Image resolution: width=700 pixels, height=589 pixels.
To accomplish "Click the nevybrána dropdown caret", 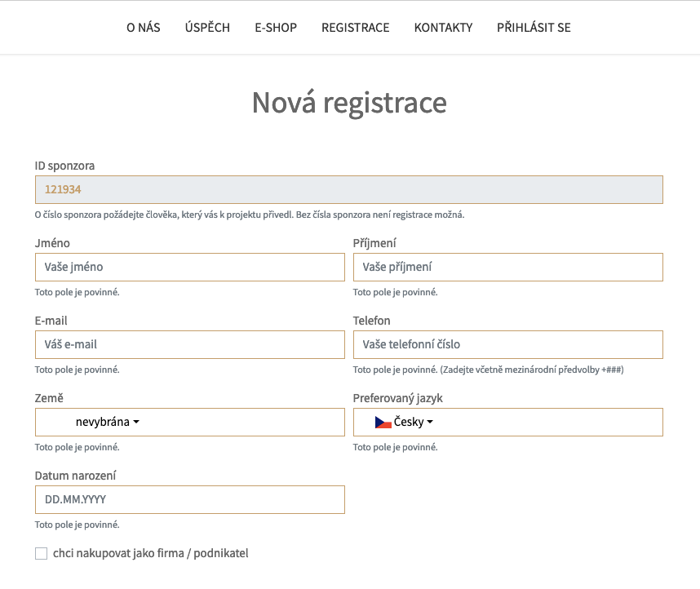I will click(136, 423).
